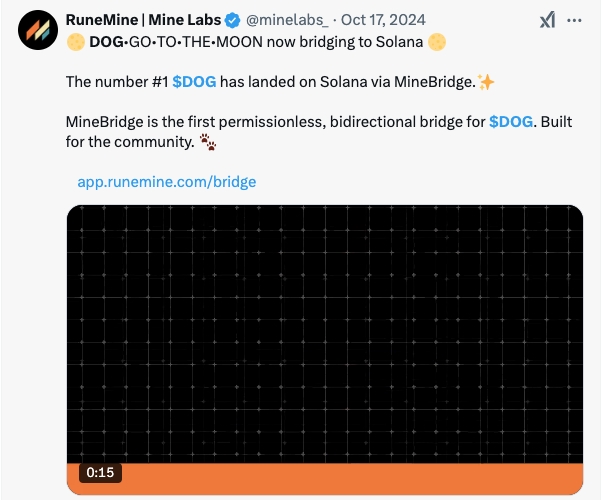
Task: Expand the three-dot More options menu
Action: [x=574, y=20]
